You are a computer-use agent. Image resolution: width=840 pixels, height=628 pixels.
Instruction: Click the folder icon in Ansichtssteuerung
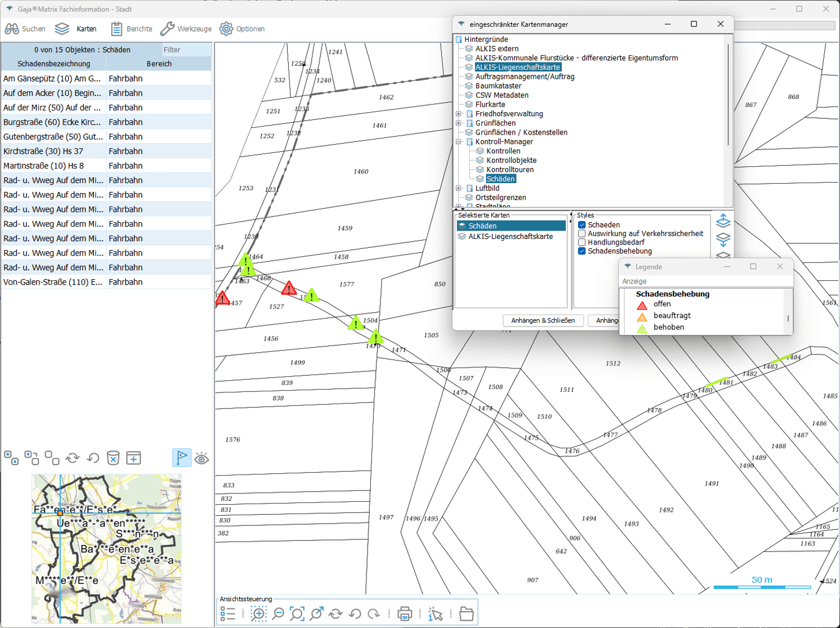pyautogui.click(x=466, y=614)
